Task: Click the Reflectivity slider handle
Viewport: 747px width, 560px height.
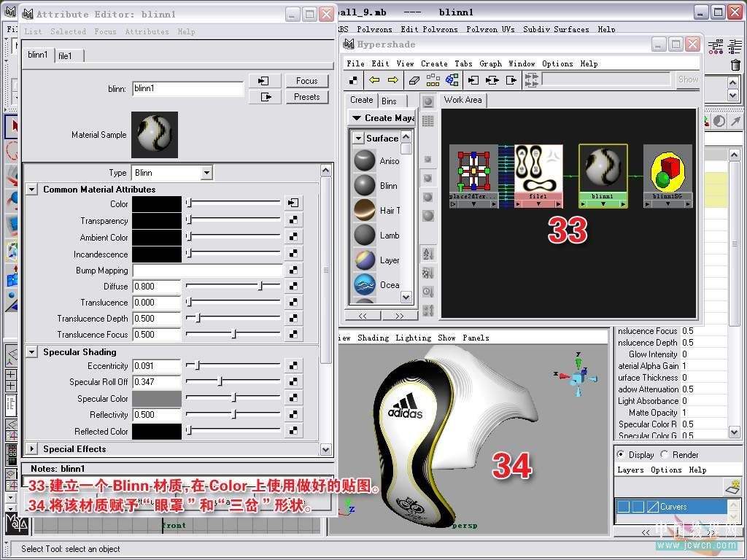Action: 234,414
